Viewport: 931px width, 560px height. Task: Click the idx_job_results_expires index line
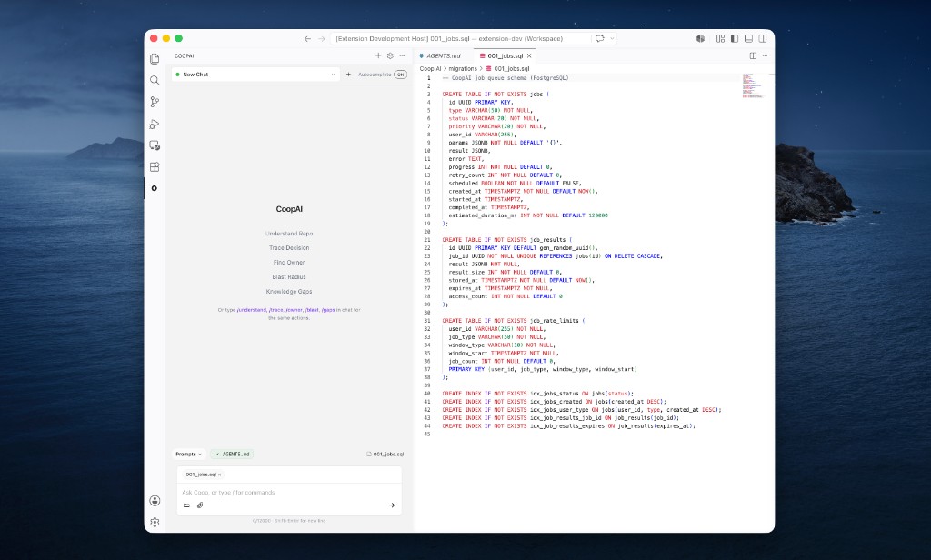(x=568, y=425)
